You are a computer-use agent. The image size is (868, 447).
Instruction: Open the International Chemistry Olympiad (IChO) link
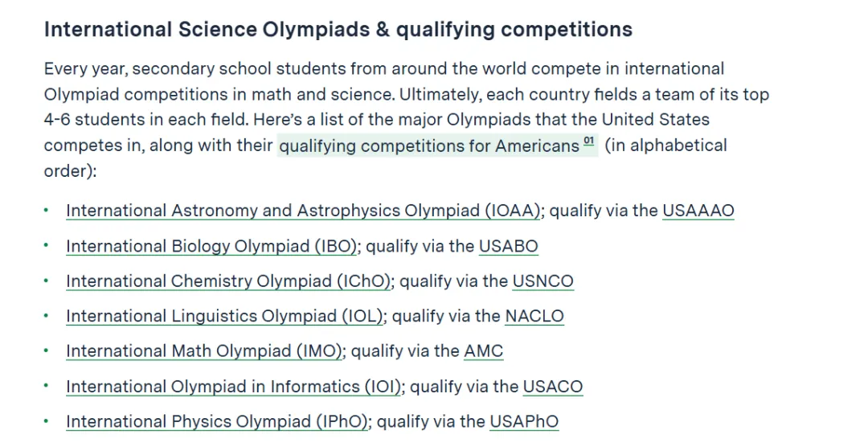[228, 281]
